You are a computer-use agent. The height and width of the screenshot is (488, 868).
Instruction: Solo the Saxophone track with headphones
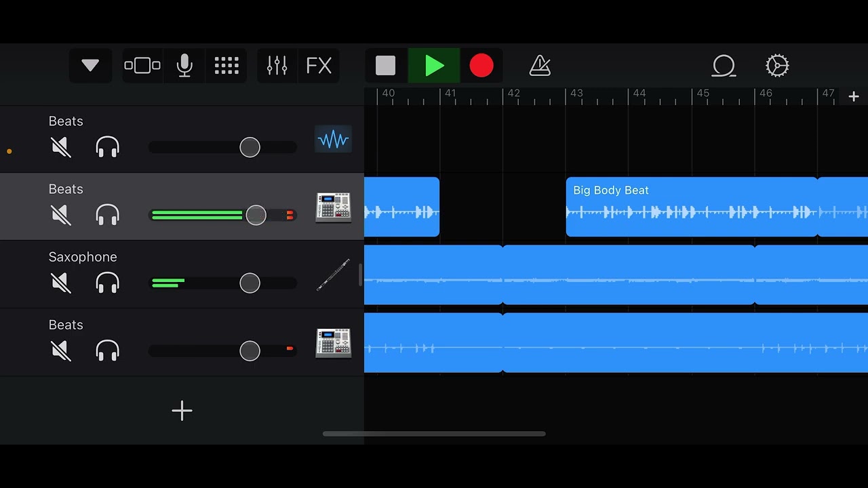point(108,283)
